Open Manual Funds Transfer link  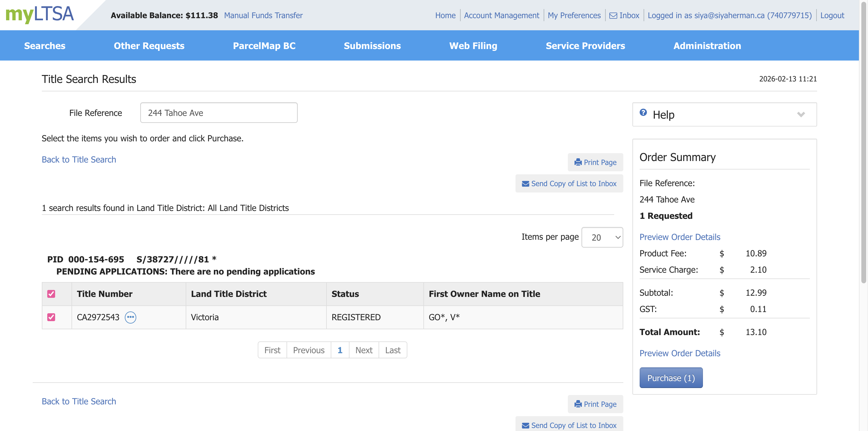pos(263,15)
